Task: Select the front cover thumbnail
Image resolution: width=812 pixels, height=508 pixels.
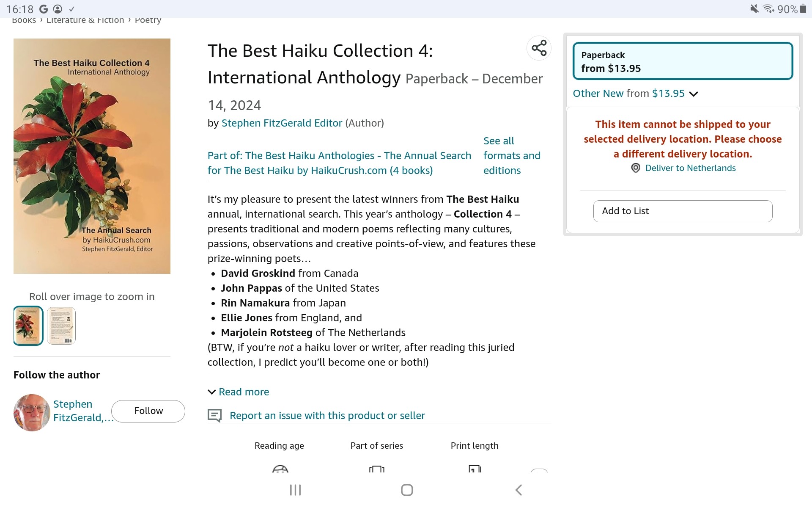Action: pyautogui.click(x=28, y=326)
